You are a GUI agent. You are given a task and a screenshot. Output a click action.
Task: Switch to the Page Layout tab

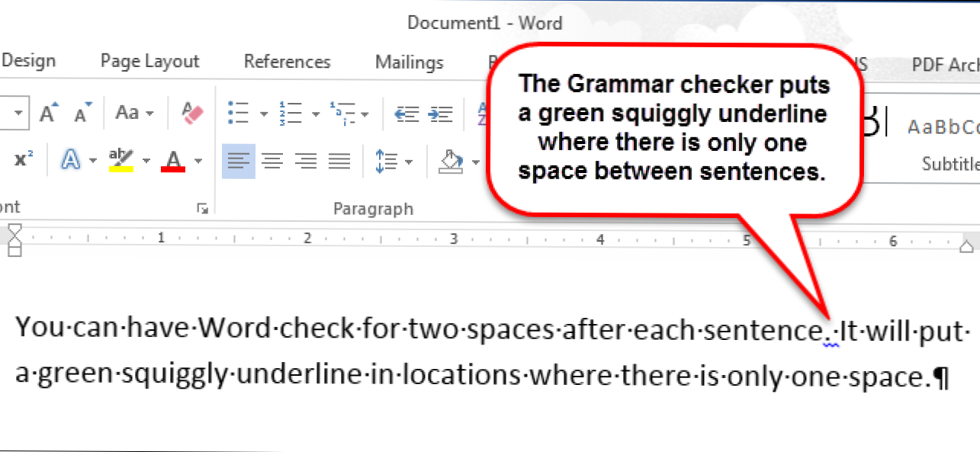(149, 62)
